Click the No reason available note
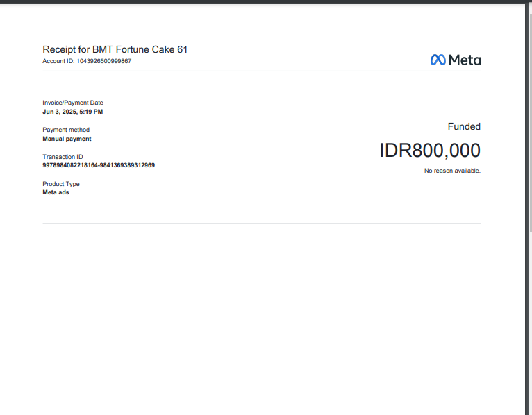The image size is (532, 415). pos(452,171)
